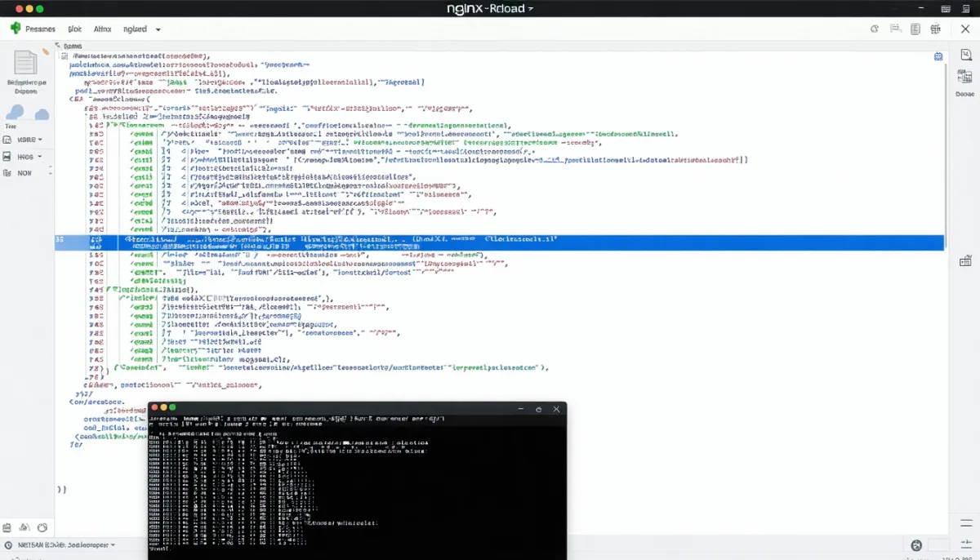Click the globe grid icon in the top-right toolbar

coord(936,29)
